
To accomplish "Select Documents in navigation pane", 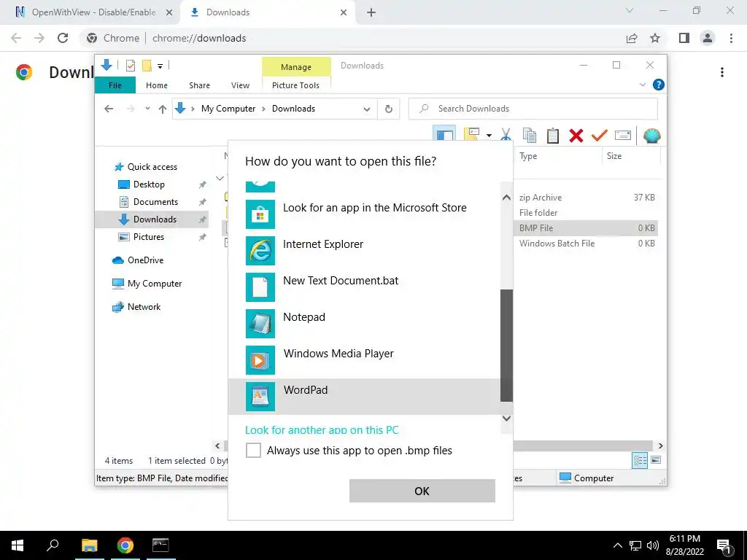I will pos(155,202).
